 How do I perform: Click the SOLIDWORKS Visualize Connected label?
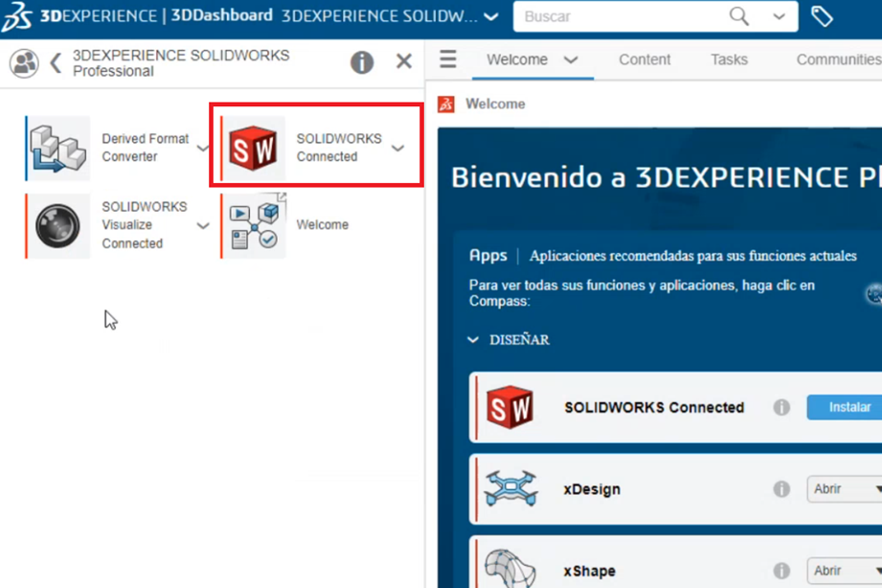[144, 225]
